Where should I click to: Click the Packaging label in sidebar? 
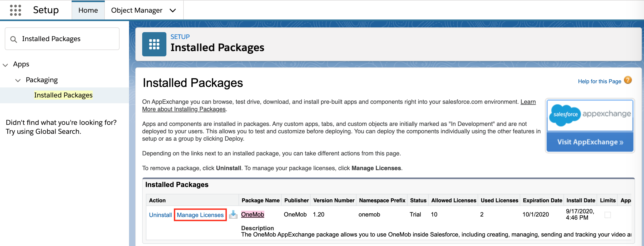tap(42, 80)
